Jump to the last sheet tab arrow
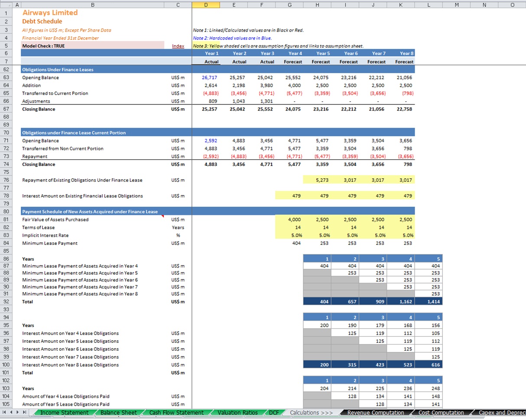 point(25,413)
